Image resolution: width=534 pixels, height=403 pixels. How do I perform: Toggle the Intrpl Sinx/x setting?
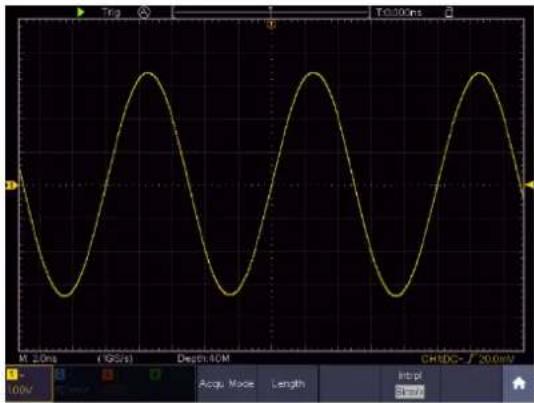410,384
